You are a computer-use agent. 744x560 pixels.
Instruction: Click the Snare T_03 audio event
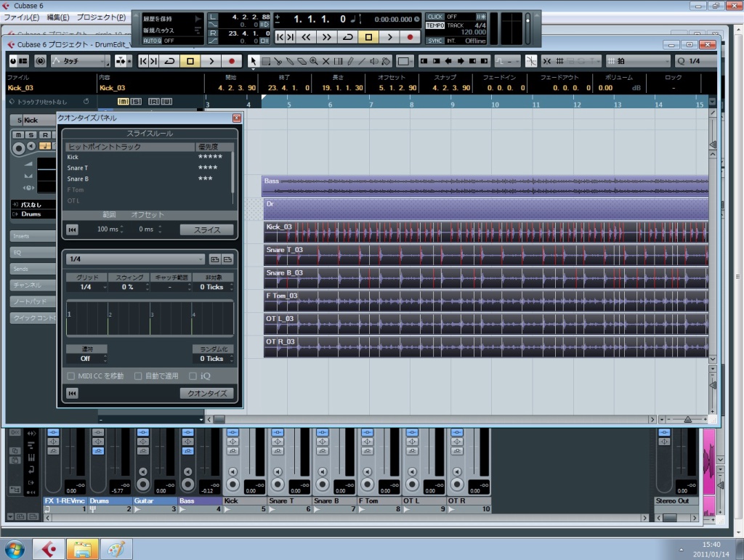486,255
